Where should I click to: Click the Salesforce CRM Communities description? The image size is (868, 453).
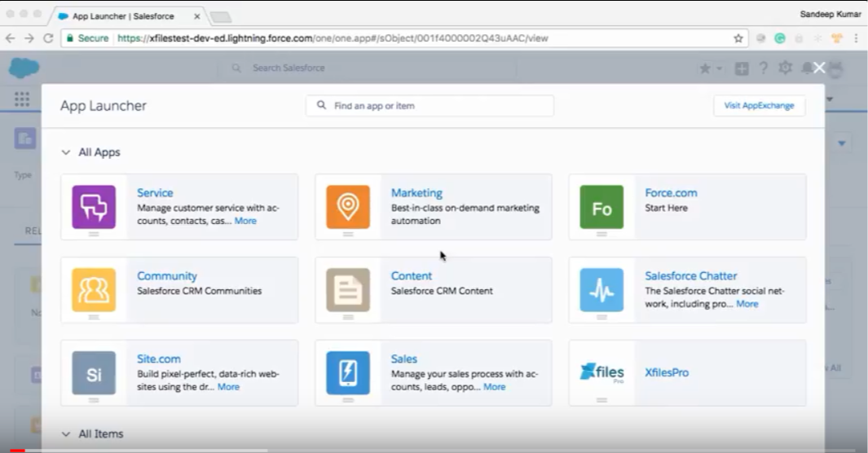tap(200, 291)
